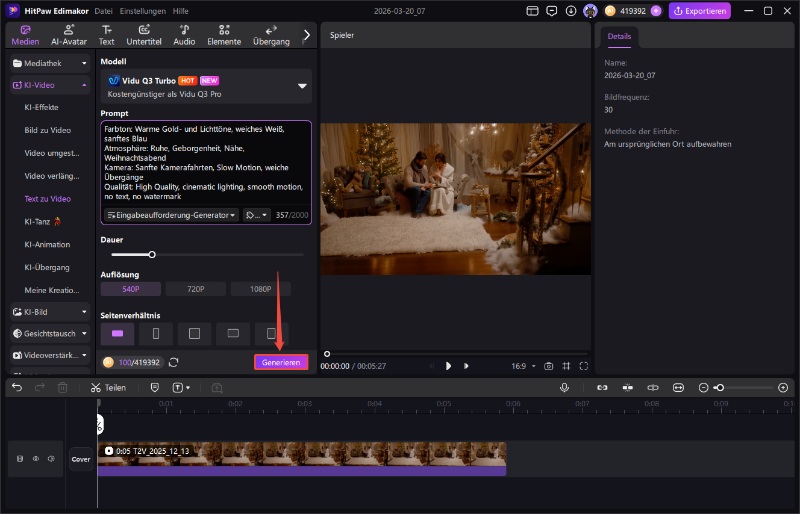Viewport: 800px width, 514px height.
Task: Switch to the Untertitel tab
Action: point(145,35)
